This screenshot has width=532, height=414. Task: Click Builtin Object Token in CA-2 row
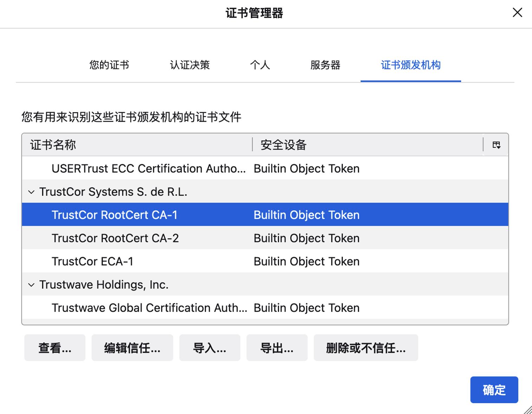pyautogui.click(x=306, y=238)
